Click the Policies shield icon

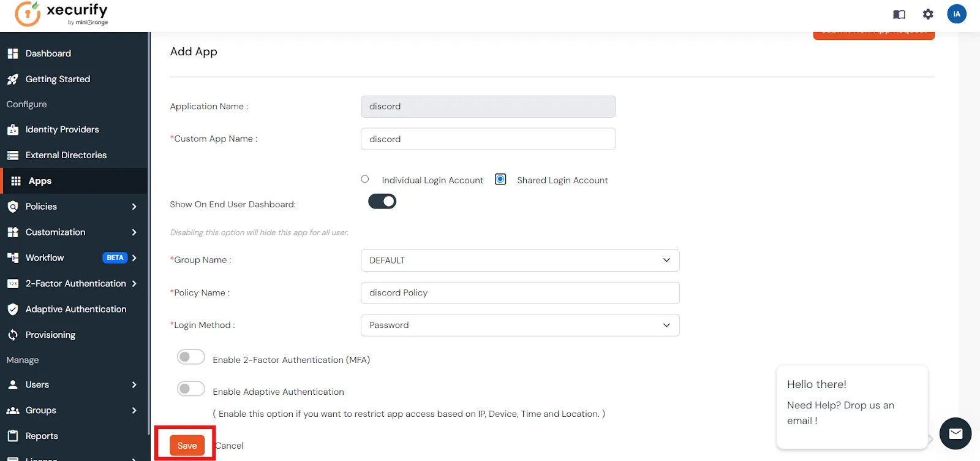tap(13, 207)
